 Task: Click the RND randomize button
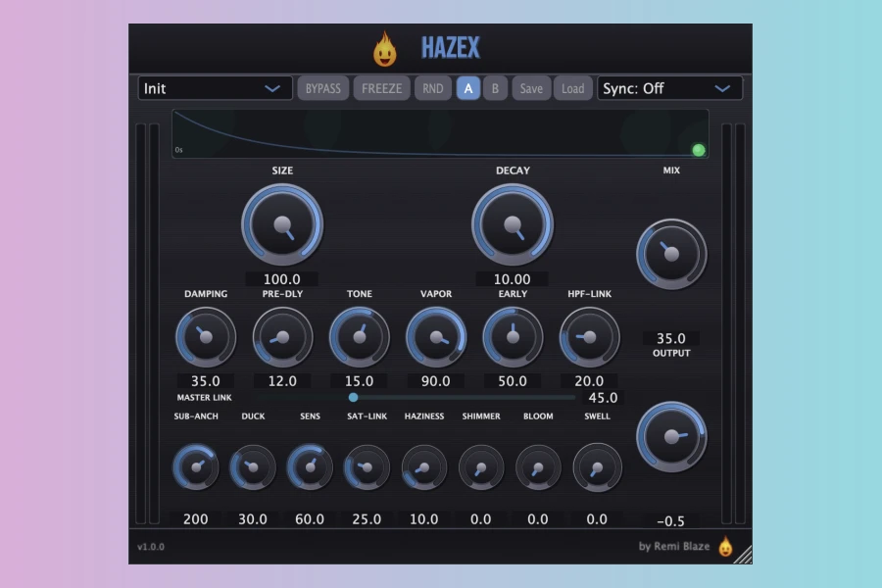pos(432,88)
